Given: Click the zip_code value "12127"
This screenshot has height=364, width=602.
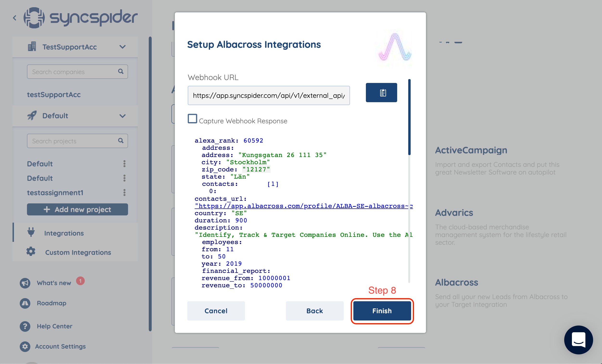Looking at the screenshot, I should [x=256, y=169].
